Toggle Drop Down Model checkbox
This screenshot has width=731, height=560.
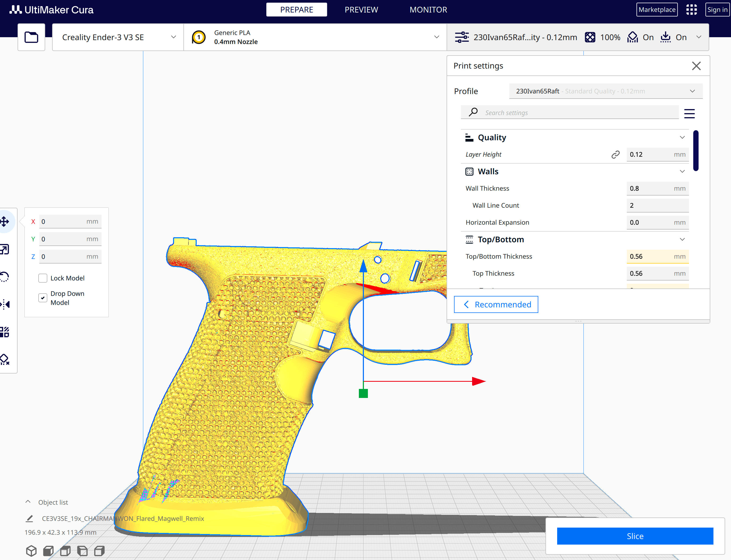pyautogui.click(x=43, y=298)
